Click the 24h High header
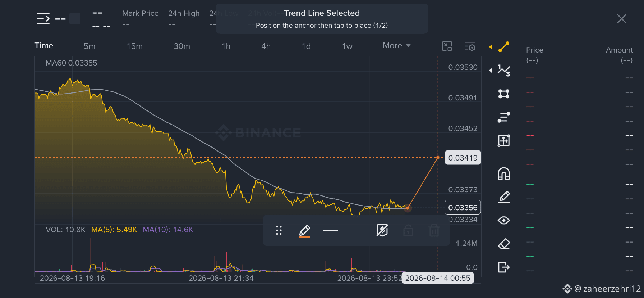The width and height of the screenshot is (644, 298). [x=184, y=13]
